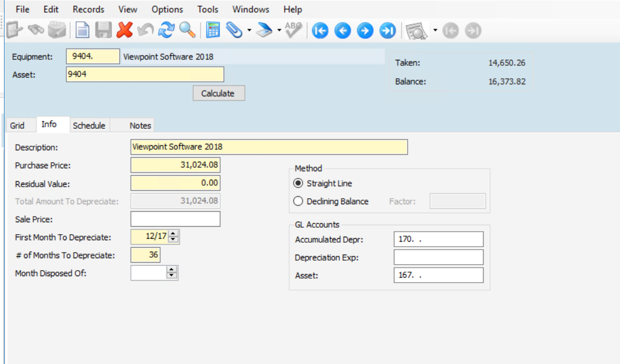Click the binoculars find icon

(36, 31)
